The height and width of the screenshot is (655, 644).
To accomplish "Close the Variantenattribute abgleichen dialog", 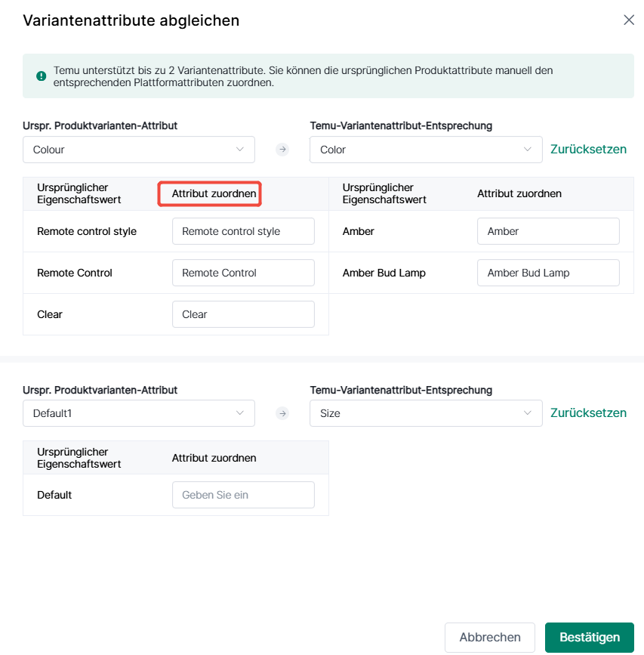I will pos(629,20).
